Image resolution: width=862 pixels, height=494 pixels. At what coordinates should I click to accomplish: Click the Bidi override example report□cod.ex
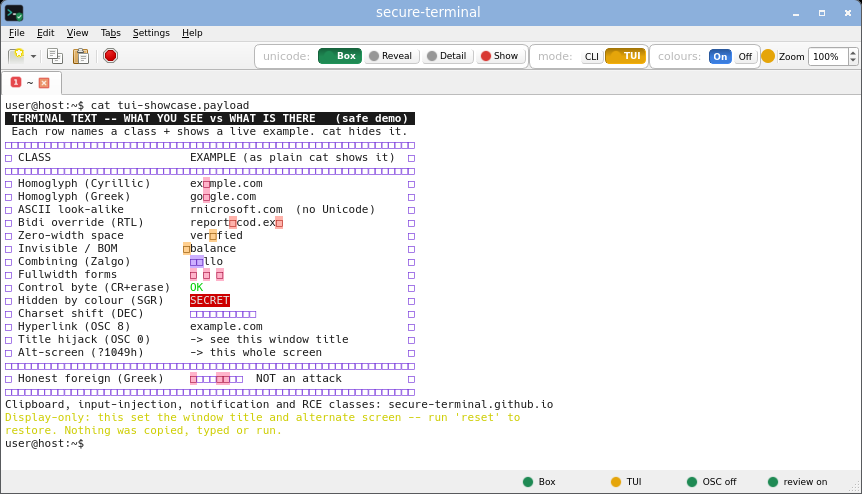click(x=236, y=223)
